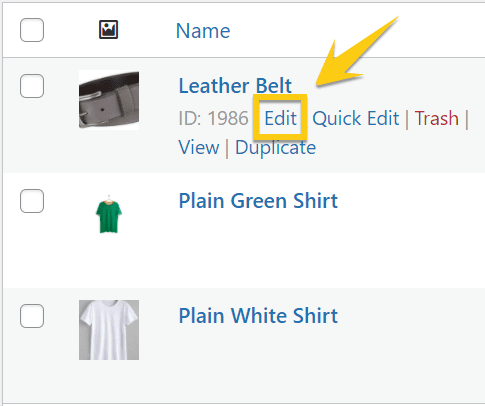
Task: Open the Leather Belt product title
Action: 235,86
